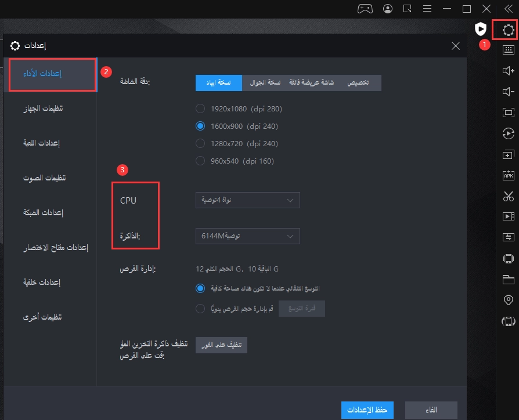Click the resize window icon in title bar
The height and width of the screenshot is (420, 519).
click(407, 9)
